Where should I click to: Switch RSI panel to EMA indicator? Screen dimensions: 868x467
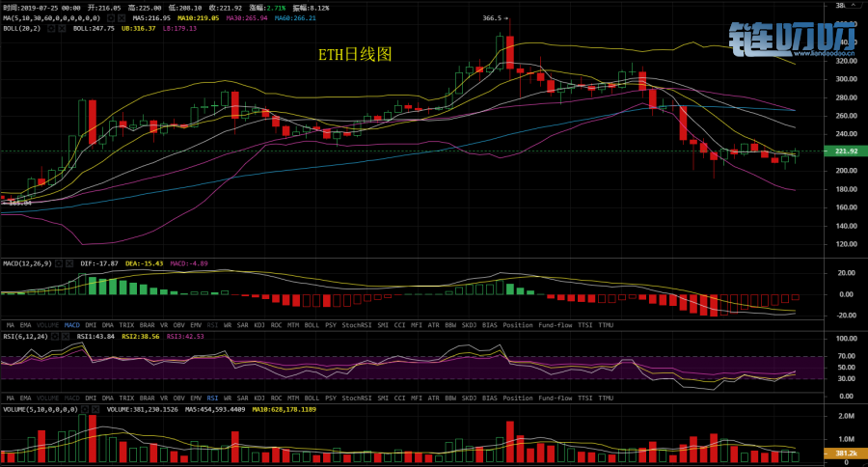pyautogui.click(x=25, y=398)
